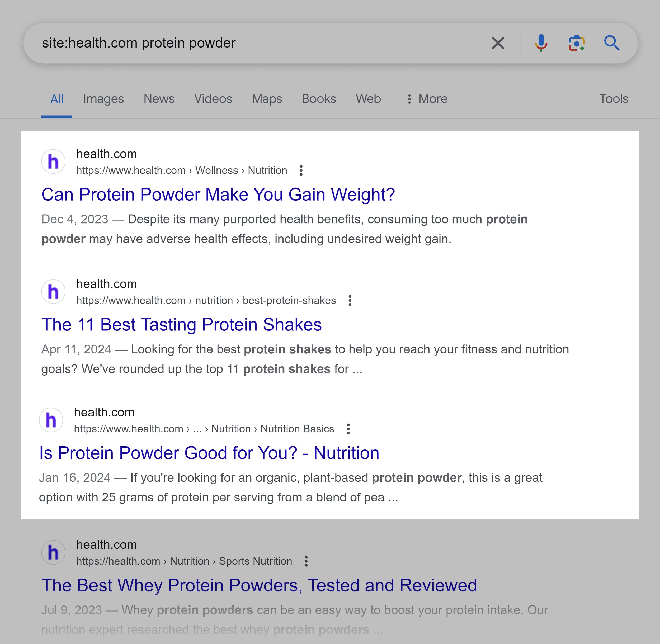This screenshot has width=660, height=644.
Task: Open 'The 11 Best Tasting Protein Shakes'
Action: point(181,324)
